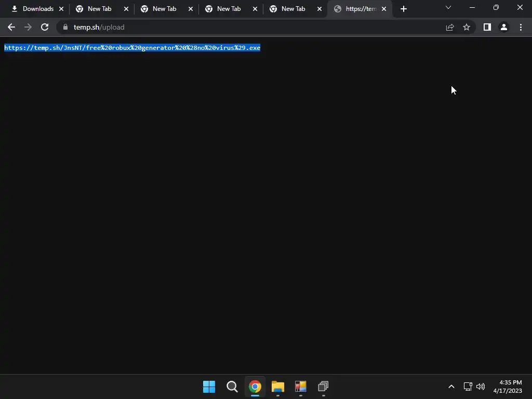Click the highlighted temp.sh file URL
The image size is (532, 399).
(x=132, y=48)
